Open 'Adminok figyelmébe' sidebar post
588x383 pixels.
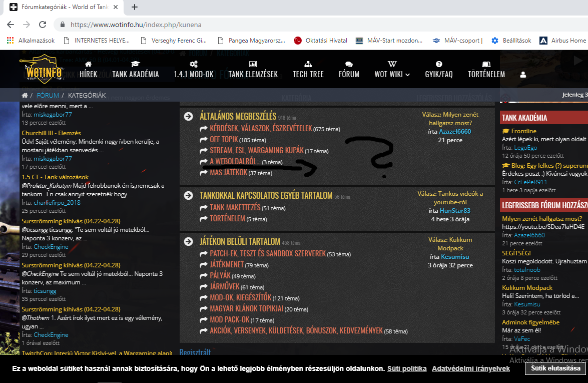tap(530, 322)
